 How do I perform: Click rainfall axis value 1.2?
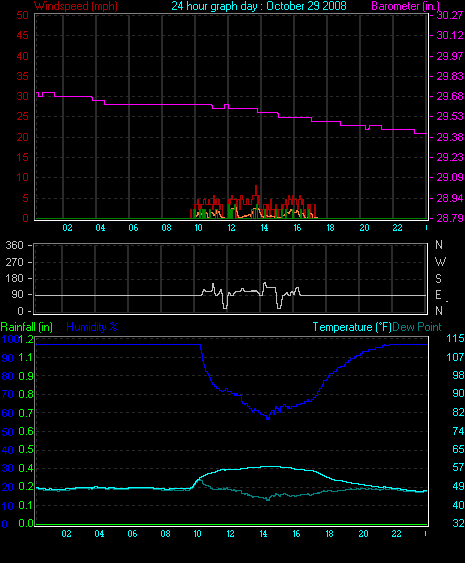26,339
